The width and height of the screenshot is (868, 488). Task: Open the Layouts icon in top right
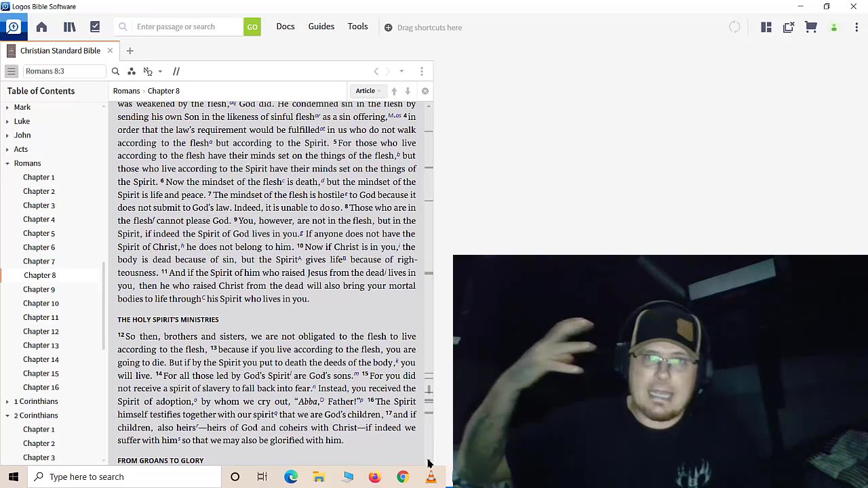coord(766,27)
